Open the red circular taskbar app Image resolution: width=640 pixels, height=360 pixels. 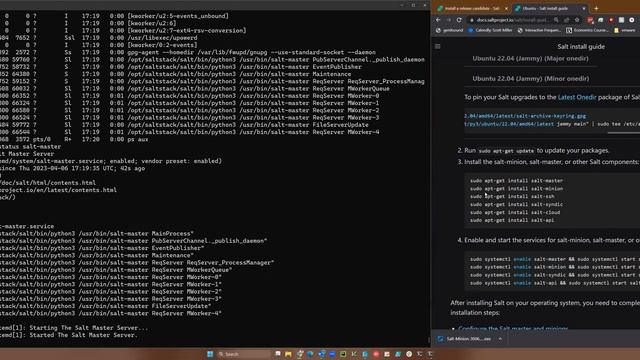376,354
